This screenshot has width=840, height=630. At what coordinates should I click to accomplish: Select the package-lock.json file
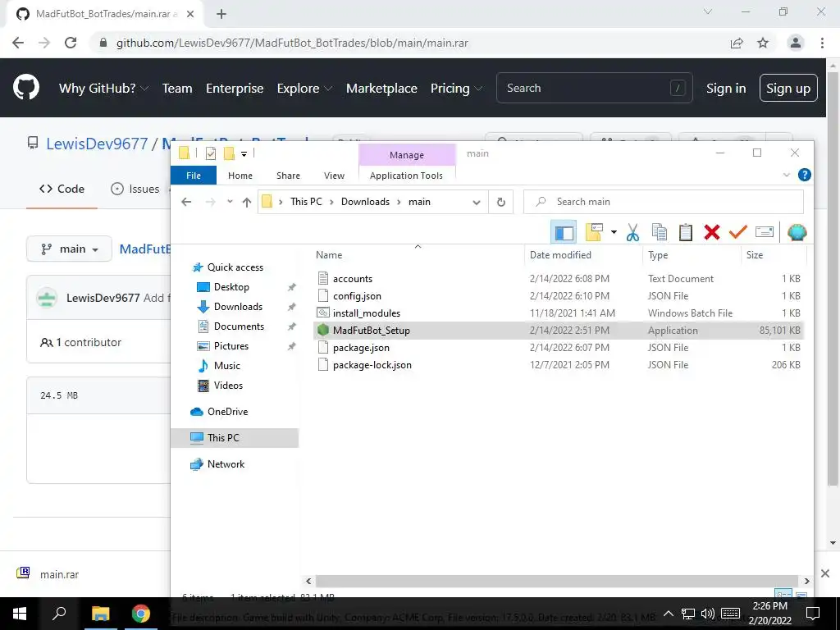pyautogui.click(x=372, y=365)
